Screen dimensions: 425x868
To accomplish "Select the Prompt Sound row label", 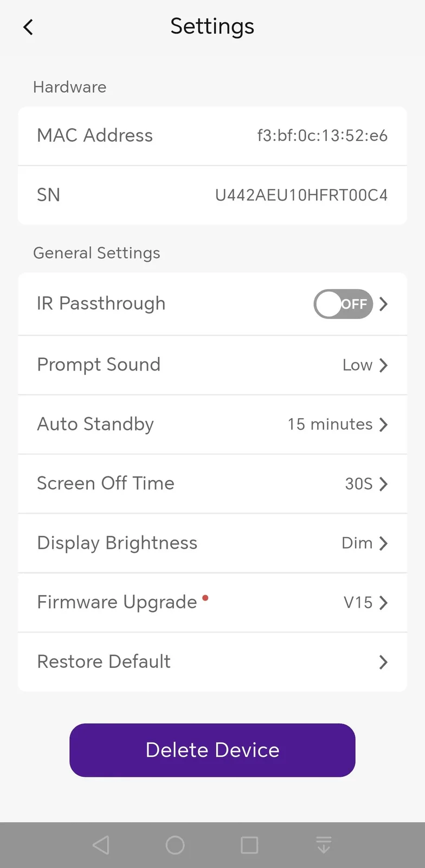I will click(99, 365).
